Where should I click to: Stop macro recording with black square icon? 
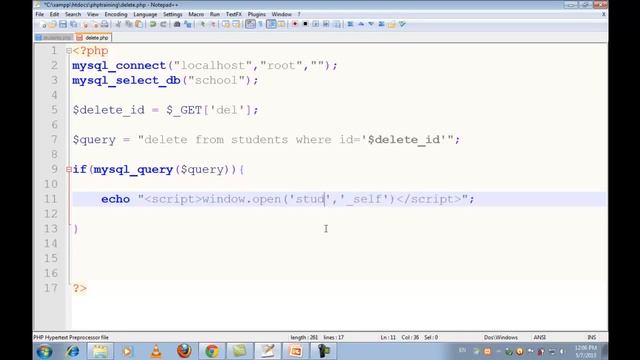305,24
